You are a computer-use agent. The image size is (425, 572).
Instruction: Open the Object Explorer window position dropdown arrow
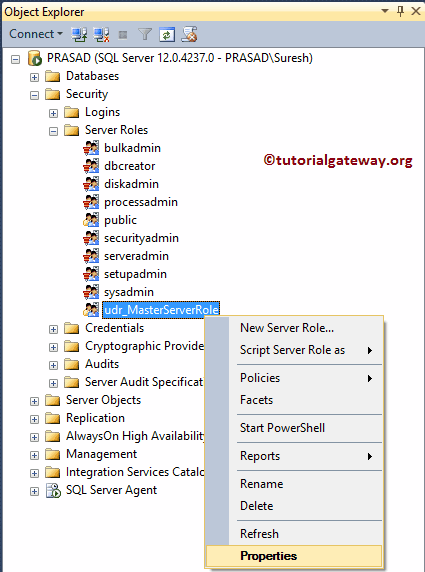coord(385,11)
